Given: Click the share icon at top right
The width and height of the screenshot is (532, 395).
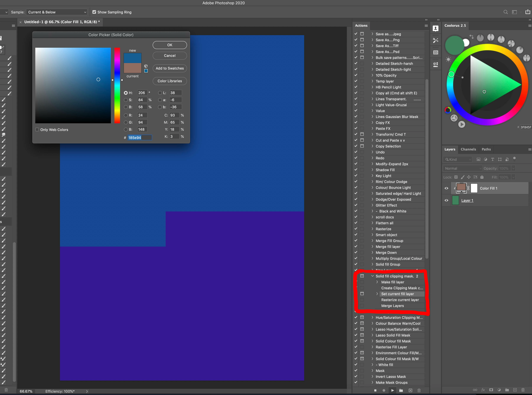Looking at the screenshot, I should pyautogui.click(x=528, y=12).
